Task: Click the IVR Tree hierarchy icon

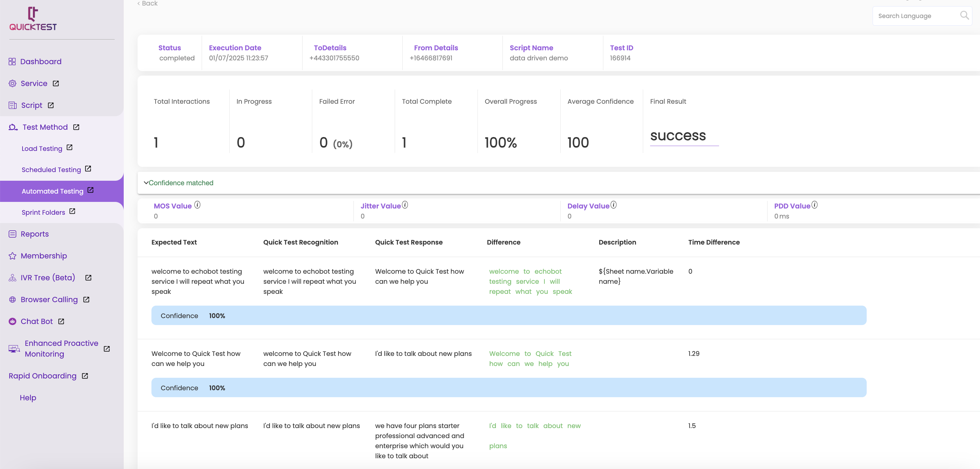Action: tap(12, 278)
